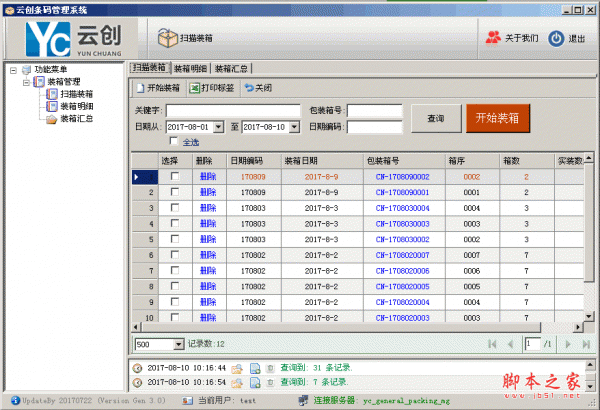Click the 查询 query button
The width and height of the screenshot is (600, 410).
(x=435, y=118)
